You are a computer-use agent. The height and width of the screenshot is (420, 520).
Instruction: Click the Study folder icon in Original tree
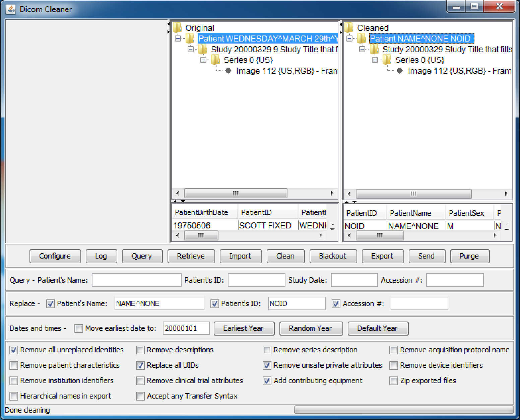[203, 49]
